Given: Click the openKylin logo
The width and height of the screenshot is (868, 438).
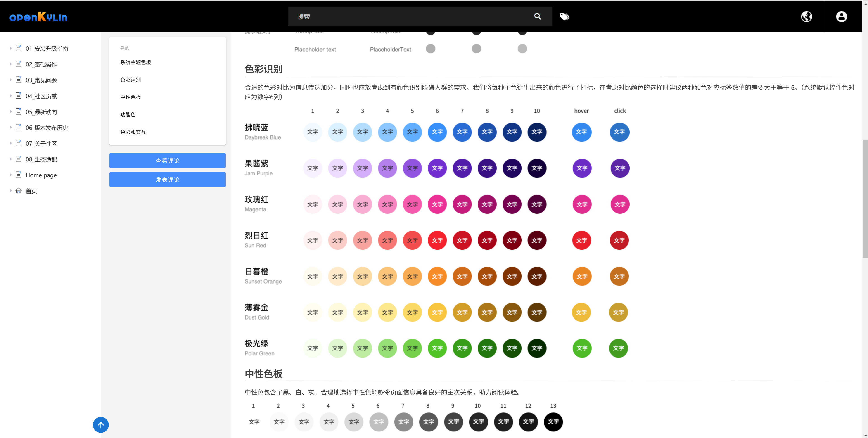Looking at the screenshot, I should [x=38, y=17].
